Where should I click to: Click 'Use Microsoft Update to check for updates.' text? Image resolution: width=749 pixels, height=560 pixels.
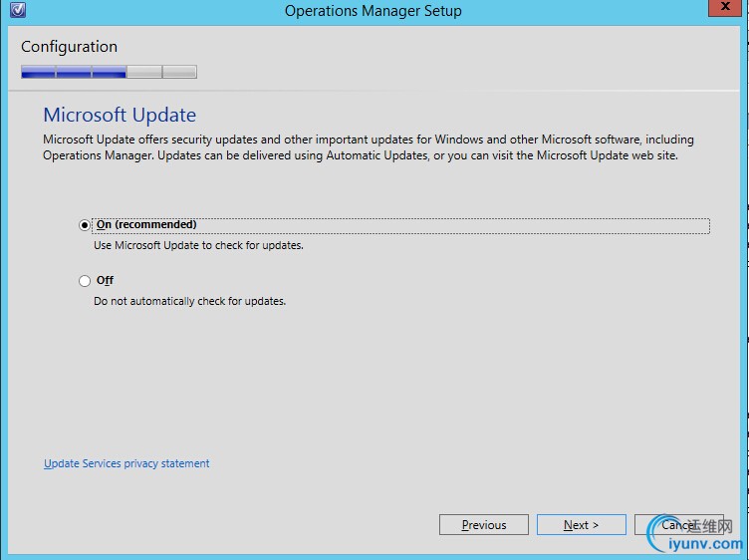[x=199, y=245]
